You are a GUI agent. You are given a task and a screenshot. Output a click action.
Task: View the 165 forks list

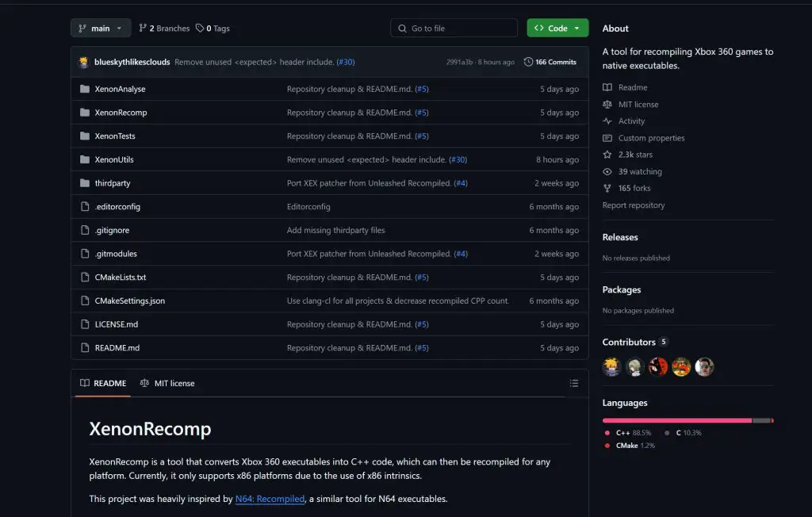coord(634,189)
